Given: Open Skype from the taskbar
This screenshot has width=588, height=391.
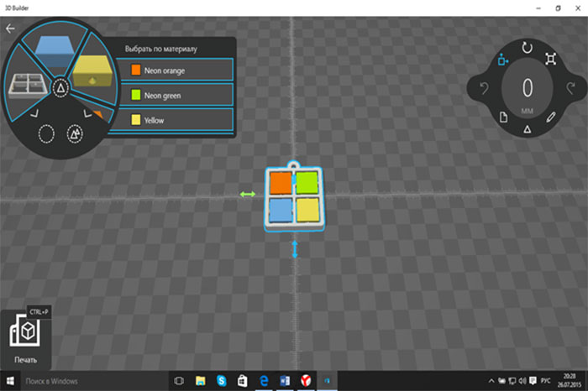Looking at the screenshot, I should point(221,381).
